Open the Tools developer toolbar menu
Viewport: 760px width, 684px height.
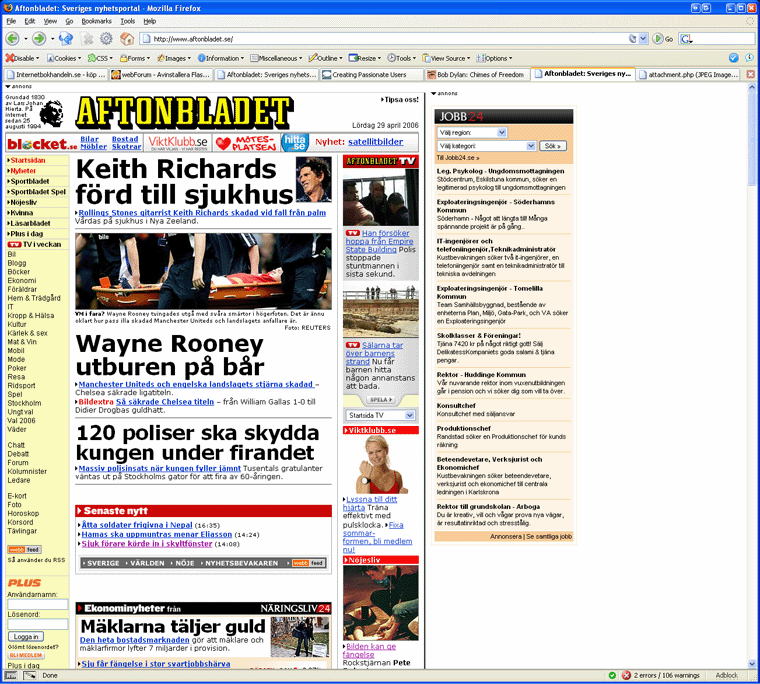point(401,58)
